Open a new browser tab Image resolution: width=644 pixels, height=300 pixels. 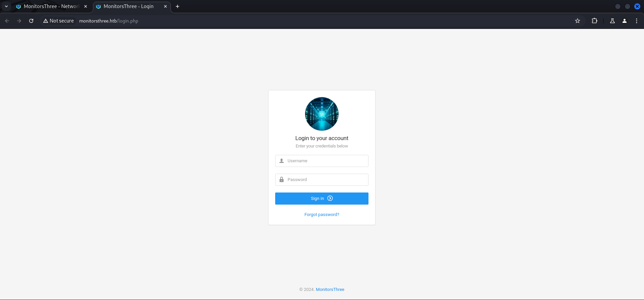tap(178, 6)
